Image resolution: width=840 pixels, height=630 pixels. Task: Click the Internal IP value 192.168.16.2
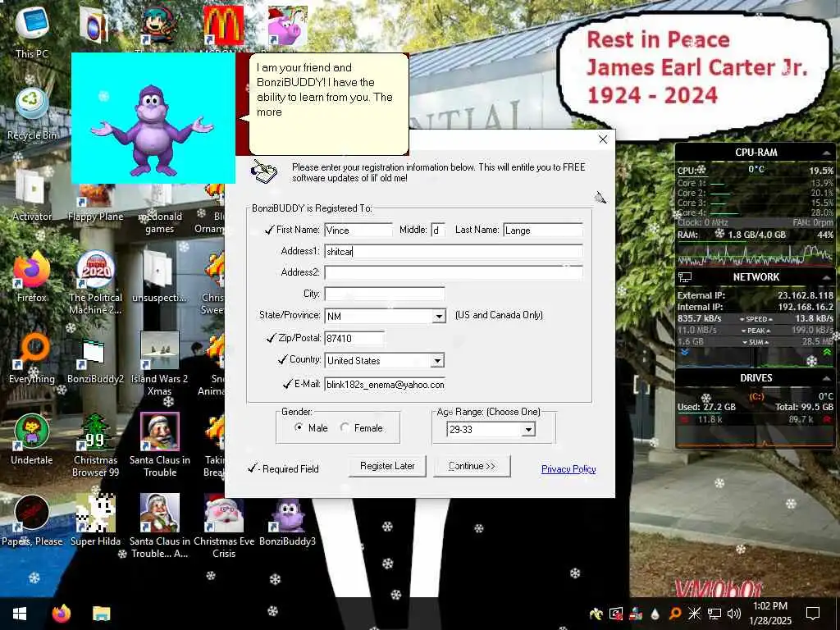pyautogui.click(x=806, y=307)
